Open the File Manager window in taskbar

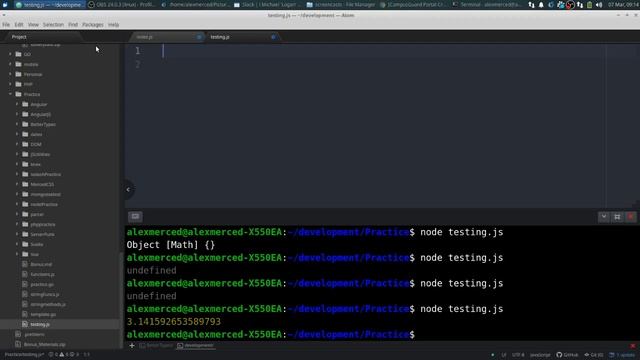(x=340, y=5)
